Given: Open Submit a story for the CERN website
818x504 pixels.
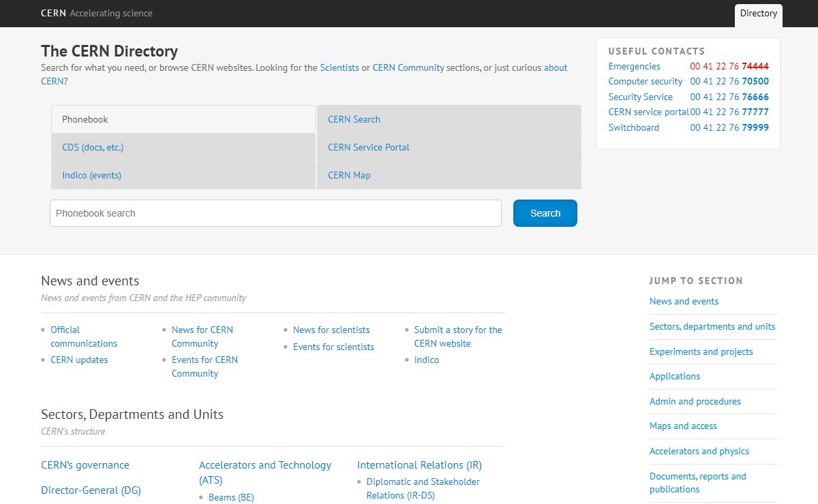Looking at the screenshot, I should click(458, 336).
